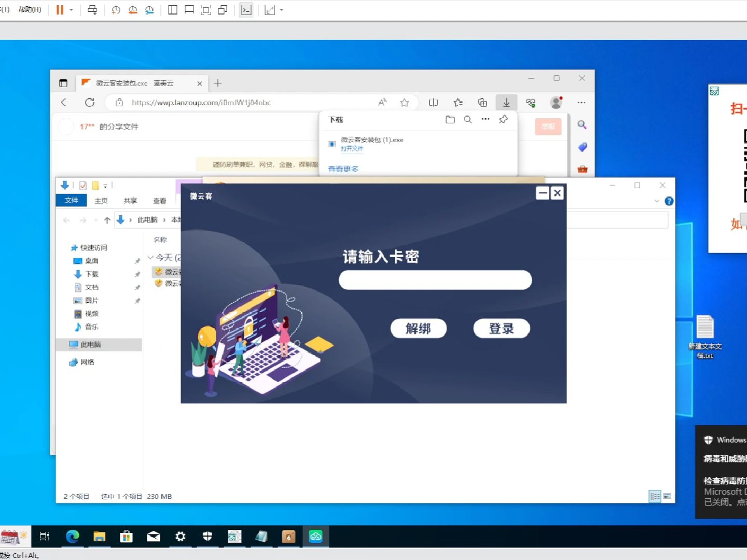Open the Edge profile avatar icon
Viewport: 747px width, 560px height.
pyautogui.click(x=556, y=103)
